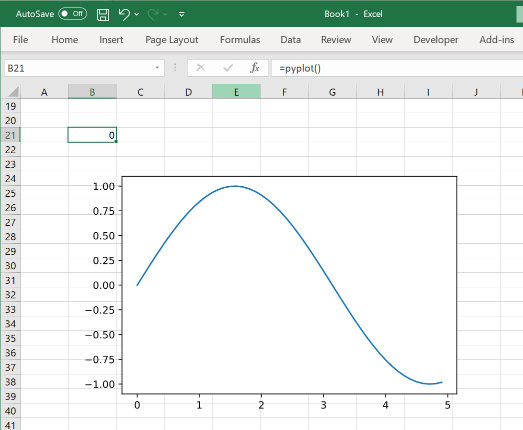This screenshot has width=523, height=430.
Task: Select column B header
Action: [x=92, y=92]
